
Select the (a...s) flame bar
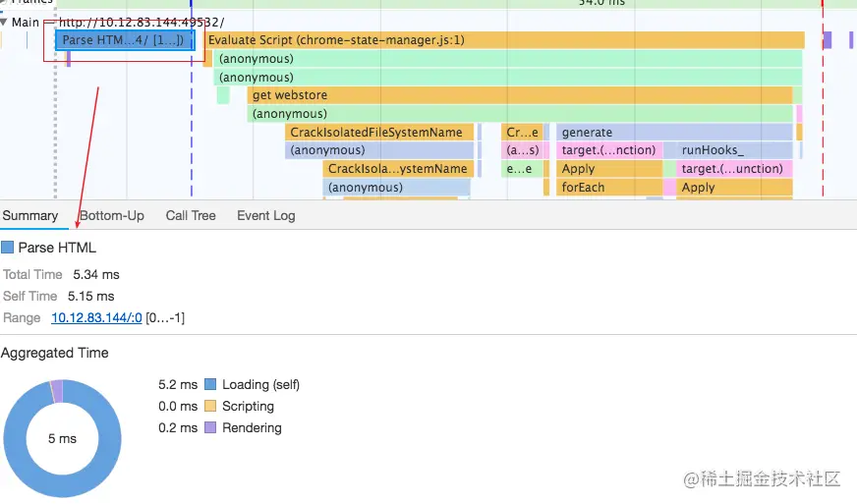[522, 150]
